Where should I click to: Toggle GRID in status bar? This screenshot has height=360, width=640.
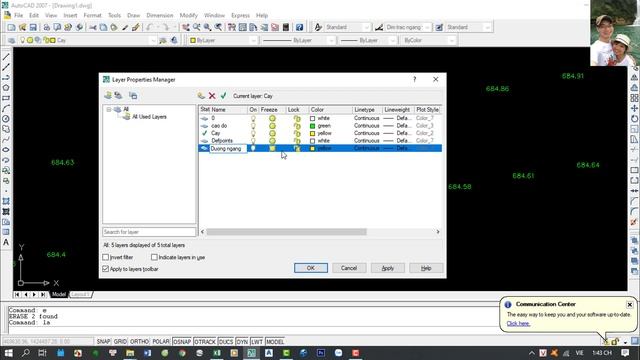pyautogui.click(x=120, y=342)
